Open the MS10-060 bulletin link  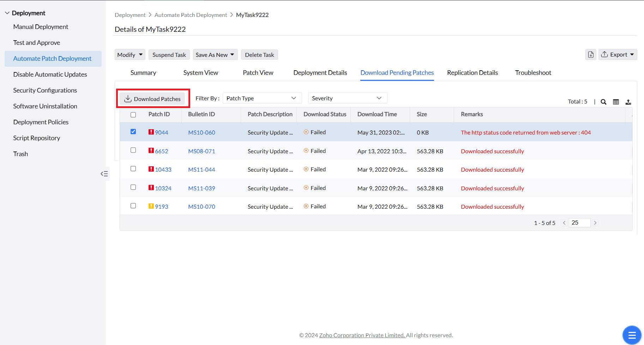point(201,132)
